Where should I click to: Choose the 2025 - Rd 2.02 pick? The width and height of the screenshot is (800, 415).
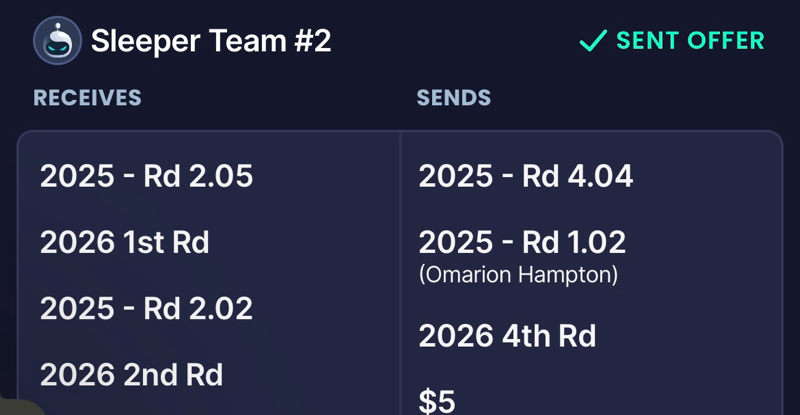[x=146, y=308]
